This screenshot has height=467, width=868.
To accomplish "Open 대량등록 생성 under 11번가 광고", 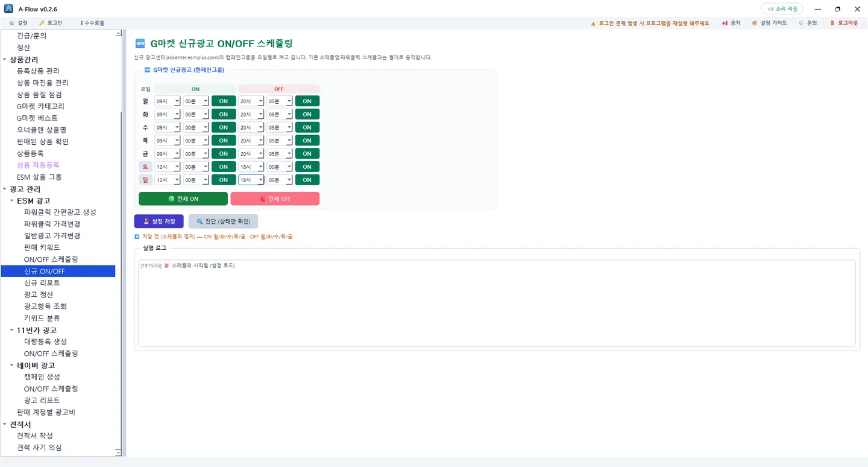I will 45,342.
